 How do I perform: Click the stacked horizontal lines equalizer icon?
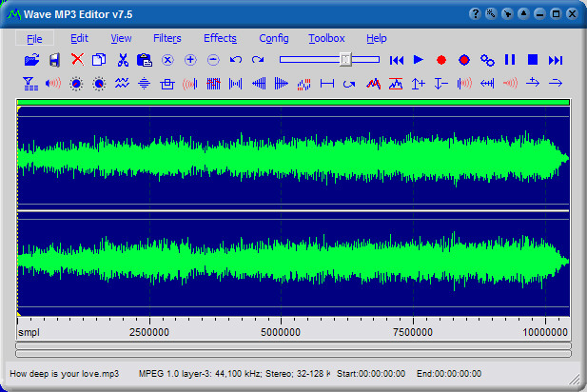(144, 83)
